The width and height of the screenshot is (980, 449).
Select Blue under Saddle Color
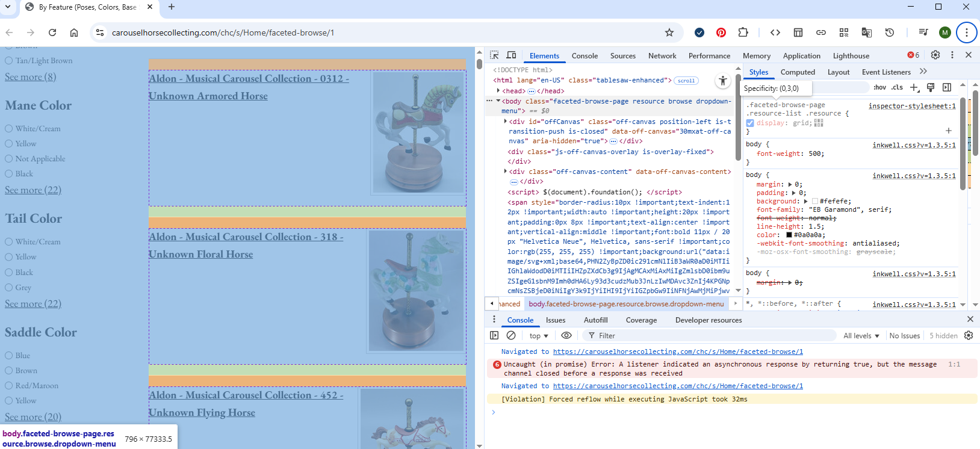pos(9,356)
